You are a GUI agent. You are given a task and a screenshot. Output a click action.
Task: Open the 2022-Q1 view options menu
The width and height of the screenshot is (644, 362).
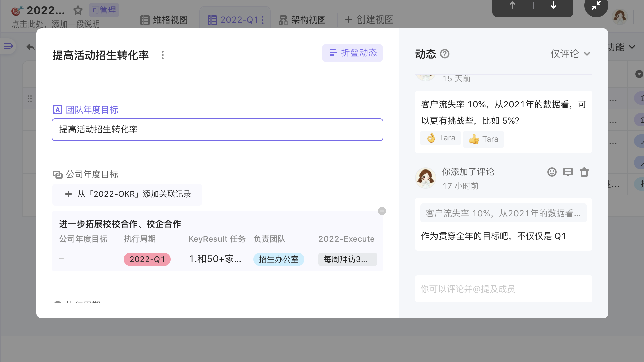263,20
